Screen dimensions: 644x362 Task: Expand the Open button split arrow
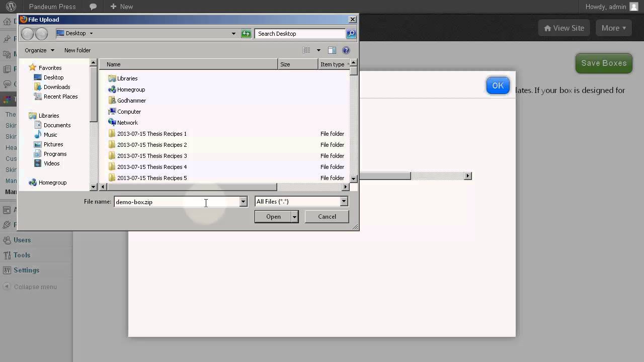295,217
